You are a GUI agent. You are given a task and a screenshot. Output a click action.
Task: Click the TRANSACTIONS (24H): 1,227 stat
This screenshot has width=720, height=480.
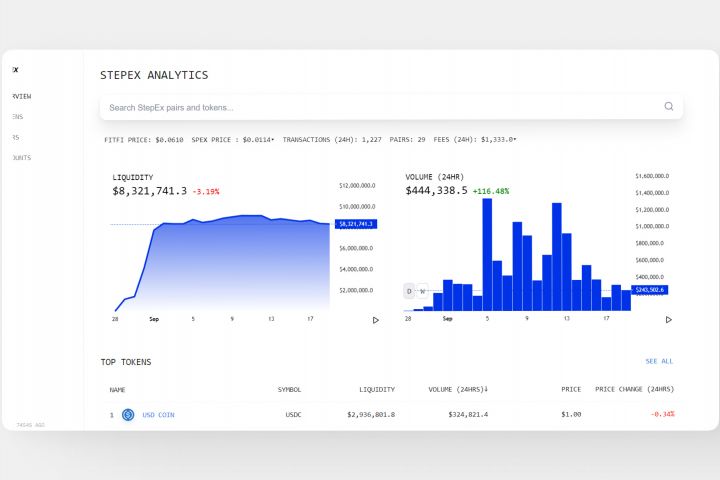click(332, 140)
